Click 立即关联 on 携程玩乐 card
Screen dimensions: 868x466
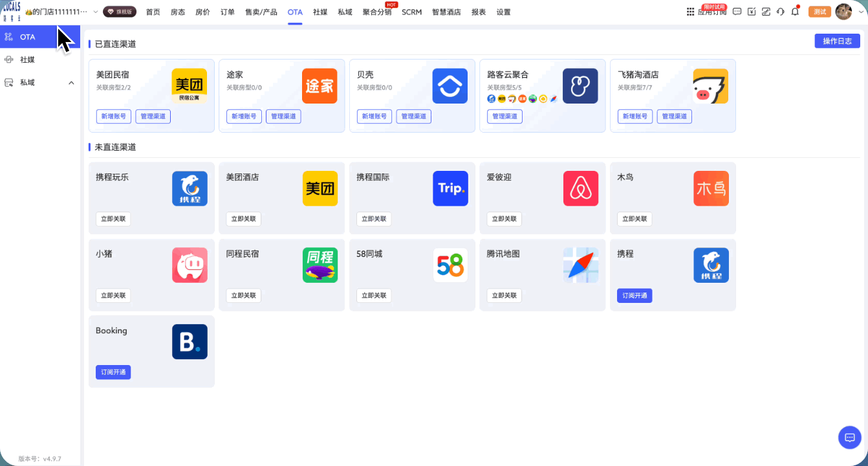click(x=113, y=219)
